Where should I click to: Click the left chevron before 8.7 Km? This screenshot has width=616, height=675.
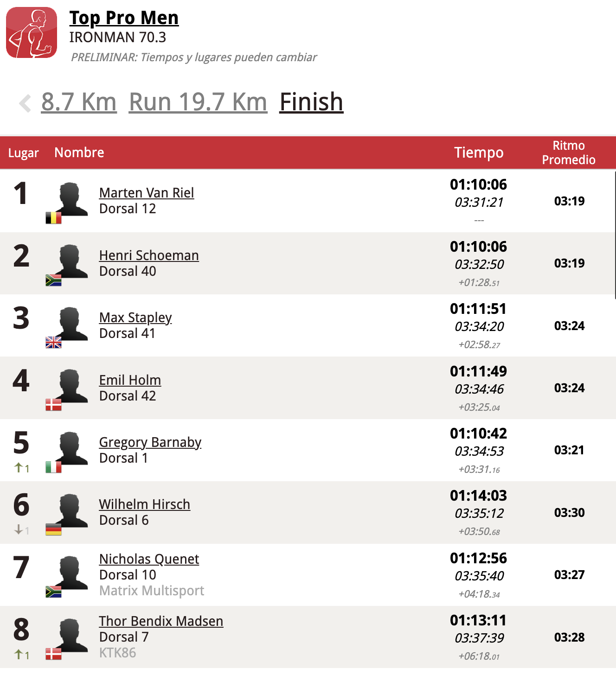pos(25,103)
